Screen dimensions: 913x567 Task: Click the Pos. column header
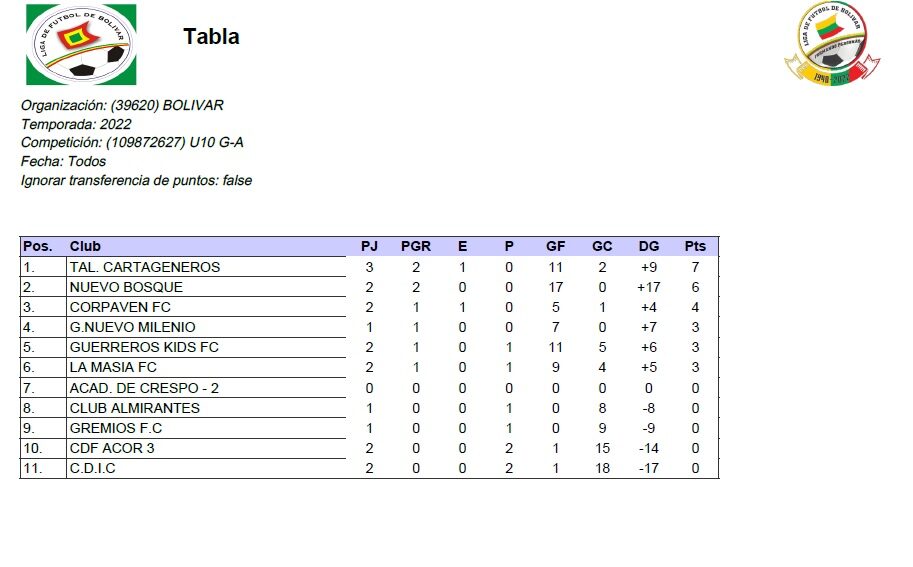[38, 246]
